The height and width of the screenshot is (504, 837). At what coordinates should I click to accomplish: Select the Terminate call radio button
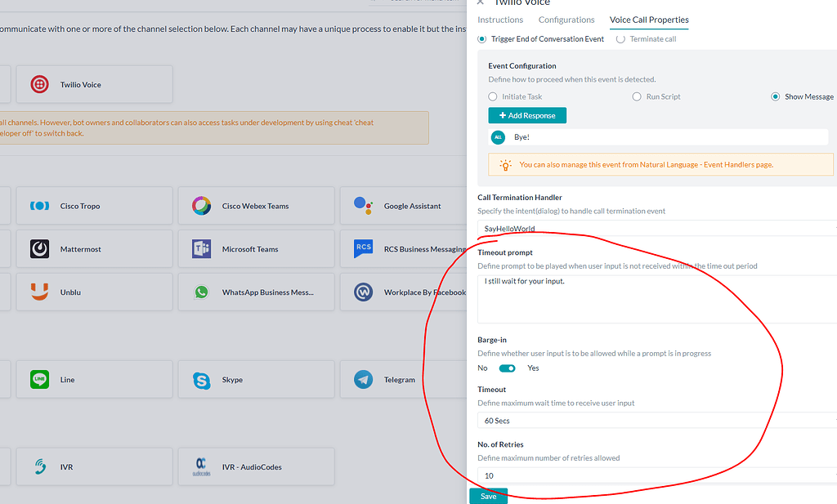619,38
